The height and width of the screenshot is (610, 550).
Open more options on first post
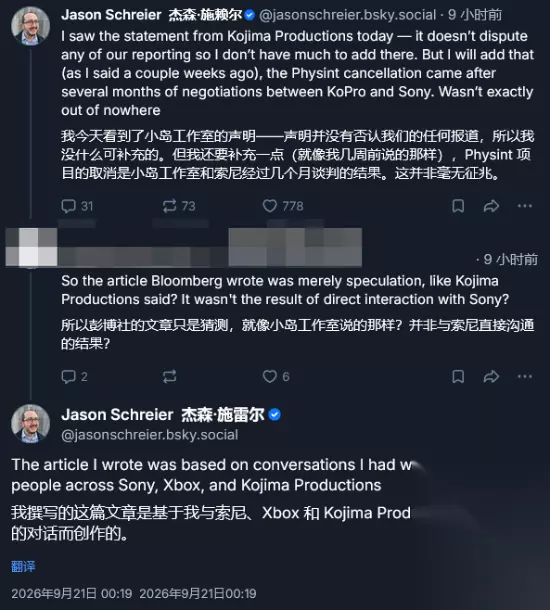click(525, 206)
